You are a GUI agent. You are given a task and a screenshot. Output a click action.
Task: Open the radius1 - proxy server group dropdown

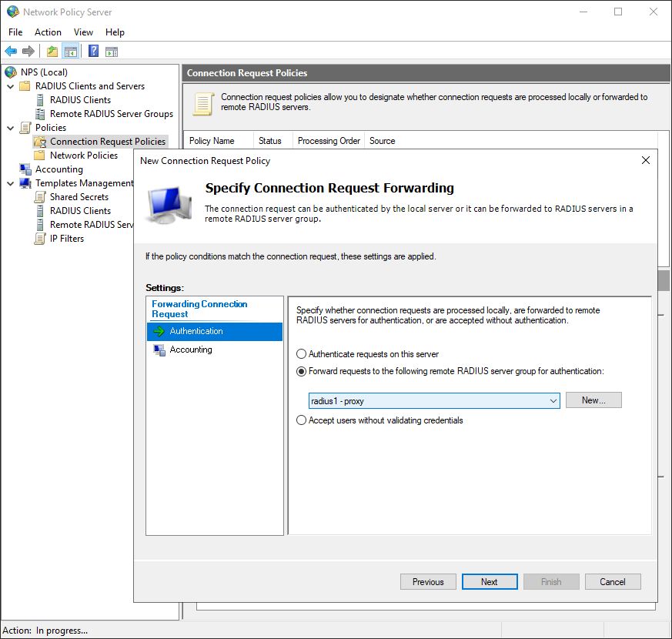[434, 401]
